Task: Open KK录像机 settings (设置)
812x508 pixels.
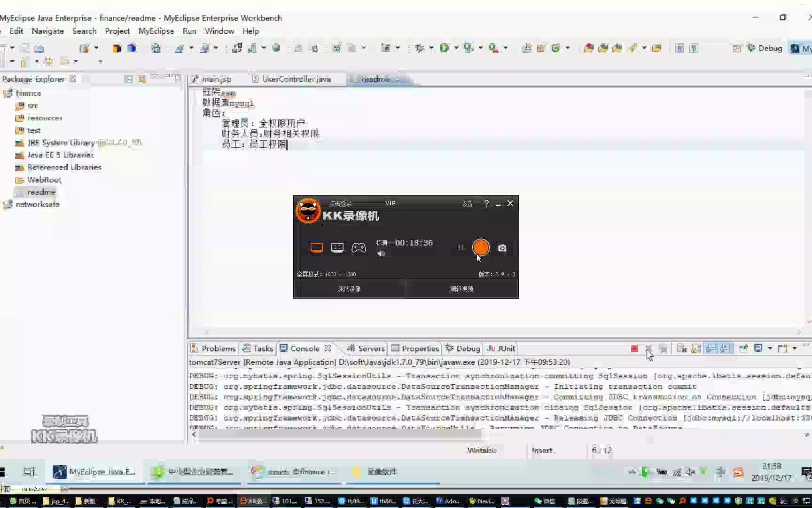Action: coord(467,203)
